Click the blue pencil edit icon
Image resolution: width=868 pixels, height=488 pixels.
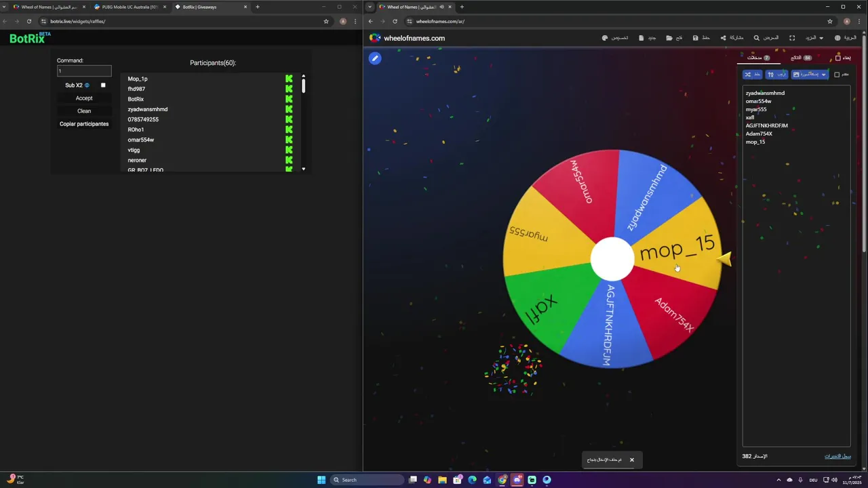pos(375,58)
